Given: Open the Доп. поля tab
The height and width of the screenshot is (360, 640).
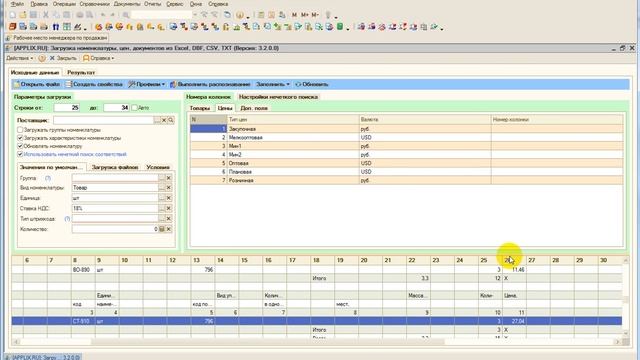Looking at the screenshot, I should click(x=254, y=108).
